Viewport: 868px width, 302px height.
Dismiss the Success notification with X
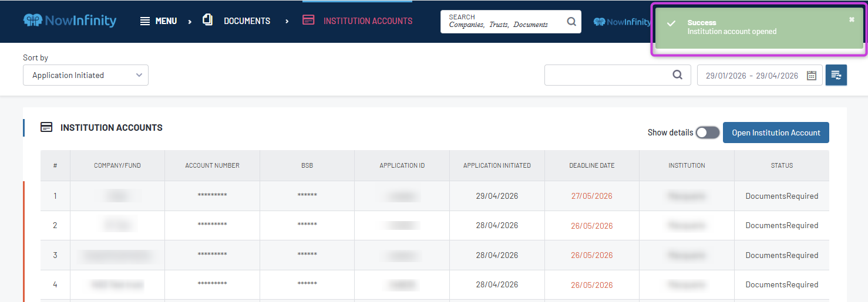point(852,19)
